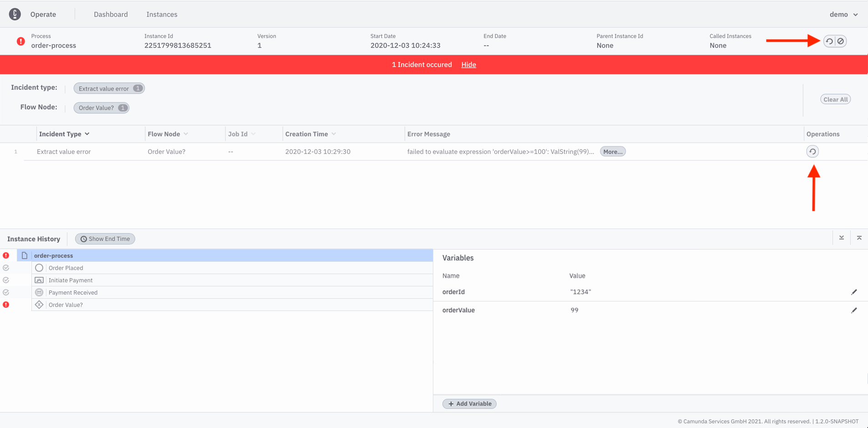This screenshot has width=868, height=428.
Task: Sort by Incident Type column
Action: coord(64,134)
